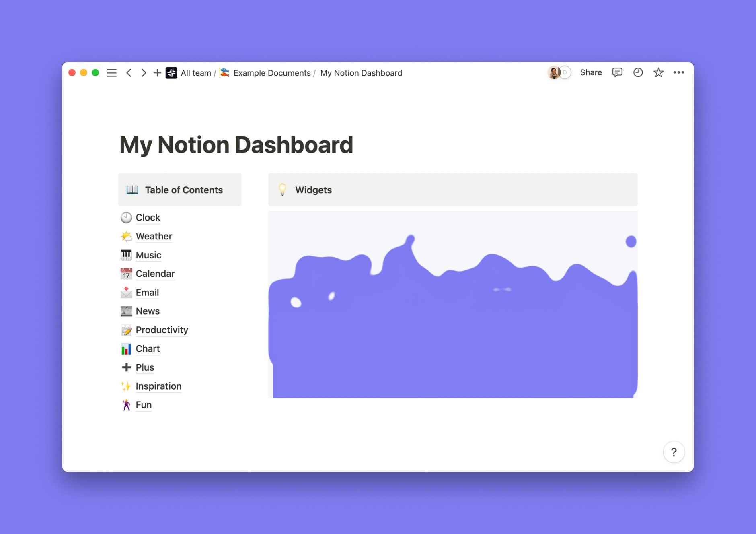756x534 pixels.
Task: Click the newspaper News icon
Action: [126, 311]
